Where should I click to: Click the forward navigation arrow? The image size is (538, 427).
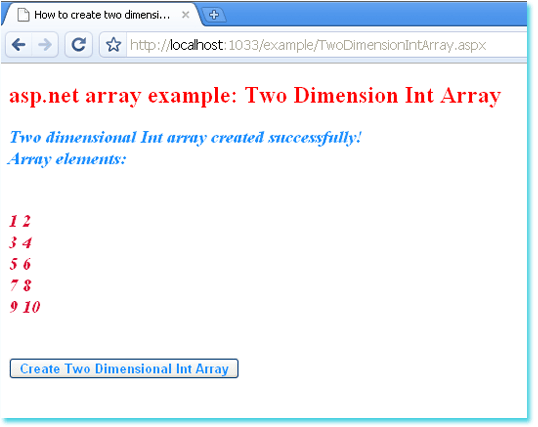point(45,45)
